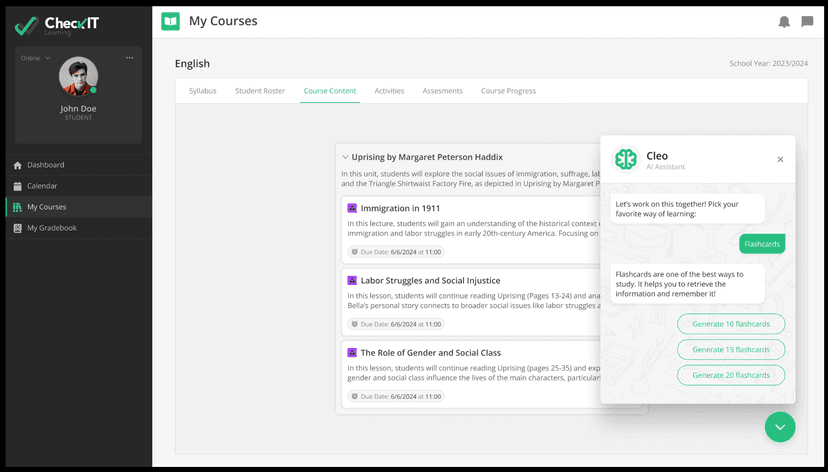The image size is (828, 472).
Task: Click the green Flashcards reply bubble
Action: click(762, 244)
